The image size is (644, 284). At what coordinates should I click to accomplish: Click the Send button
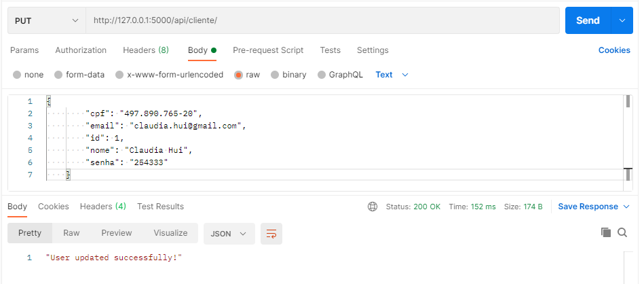click(588, 20)
